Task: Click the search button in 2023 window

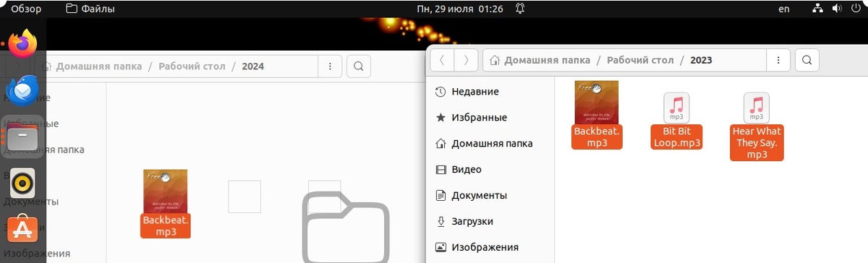Action: coord(807,60)
